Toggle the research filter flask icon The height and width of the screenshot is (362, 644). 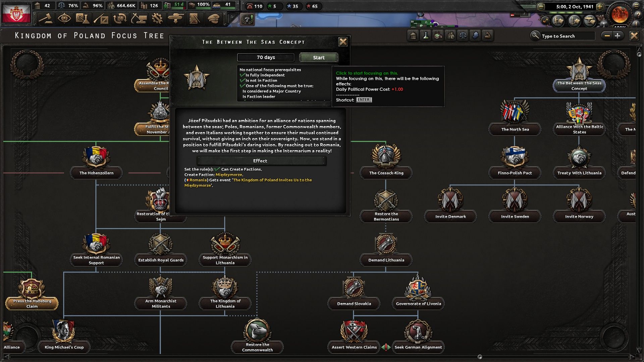click(x=426, y=36)
